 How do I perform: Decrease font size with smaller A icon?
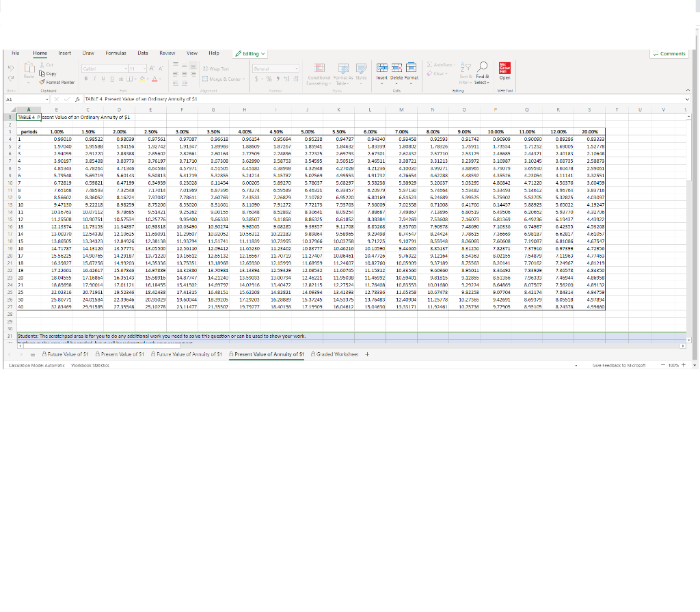tap(161, 68)
